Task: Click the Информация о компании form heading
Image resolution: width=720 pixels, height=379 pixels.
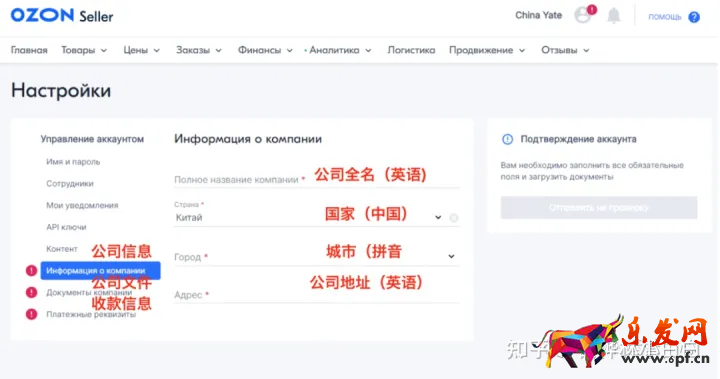Action: click(248, 139)
